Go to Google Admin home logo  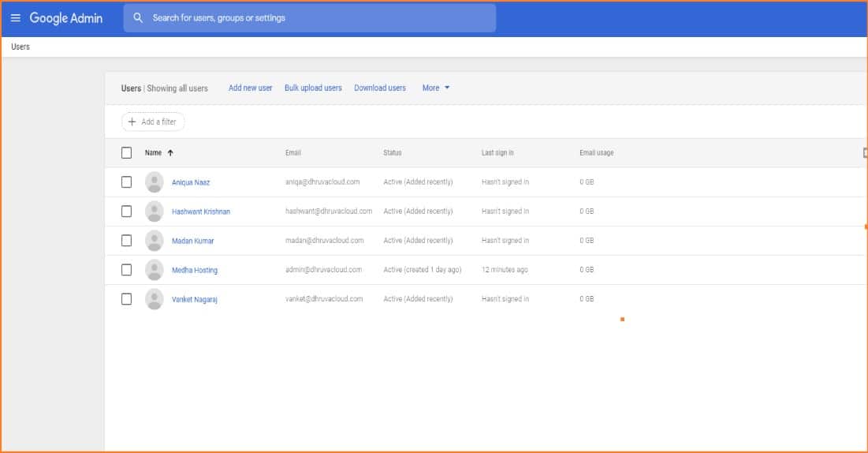tap(66, 18)
